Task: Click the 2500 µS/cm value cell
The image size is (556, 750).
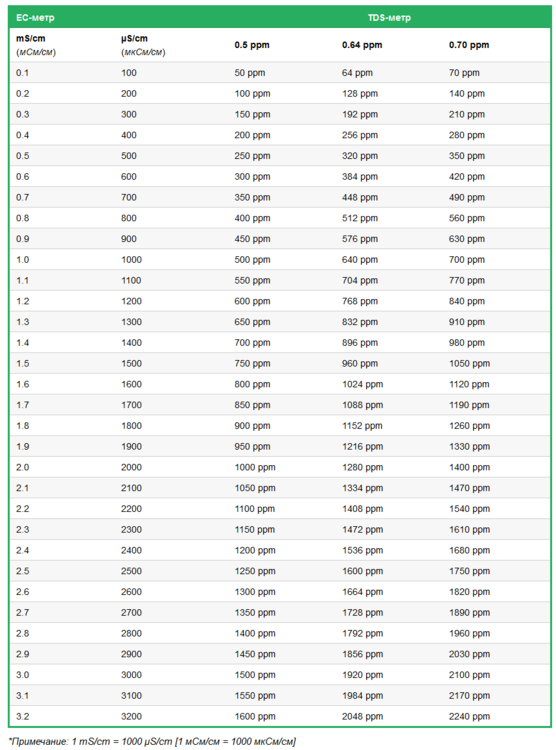Action: click(131, 571)
